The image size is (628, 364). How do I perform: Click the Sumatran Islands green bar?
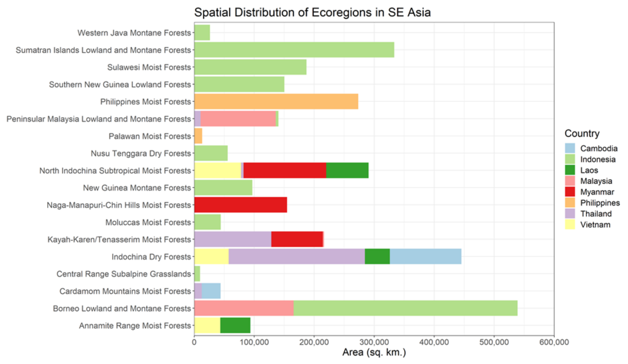click(294, 50)
